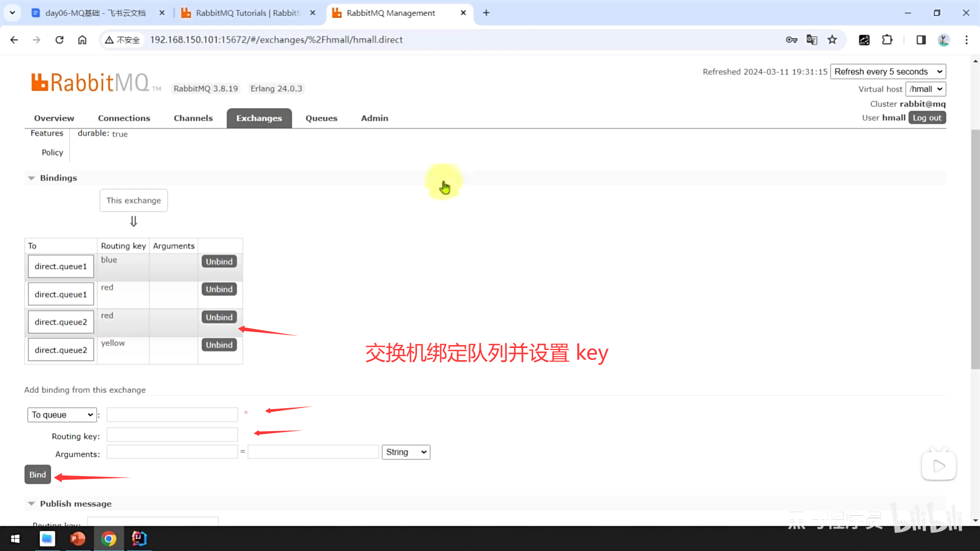Open PowerPoint from the taskbar

[x=78, y=538]
